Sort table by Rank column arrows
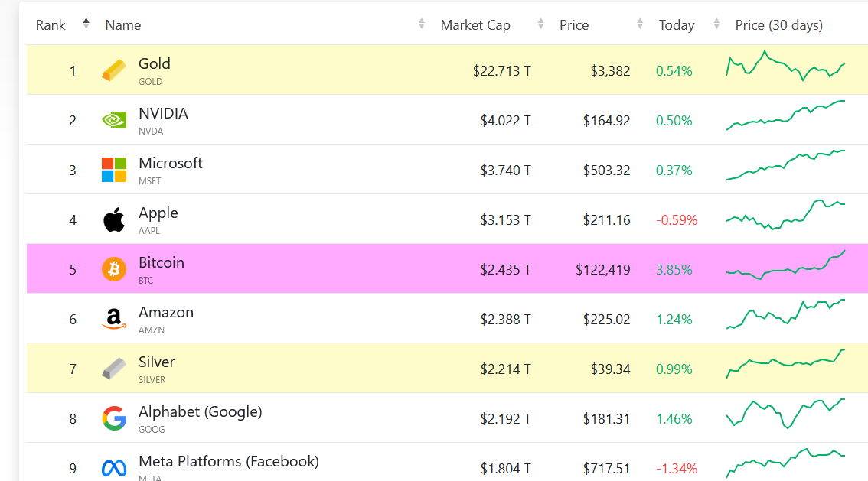The width and height of the screenshot is (868, 481). tap(86, 24)
